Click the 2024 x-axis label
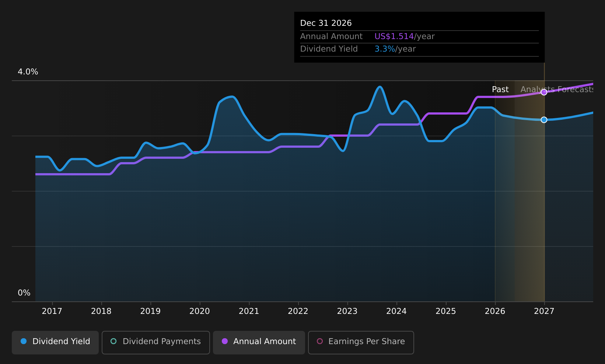This screenshot has width=605, height=364. 396,311
